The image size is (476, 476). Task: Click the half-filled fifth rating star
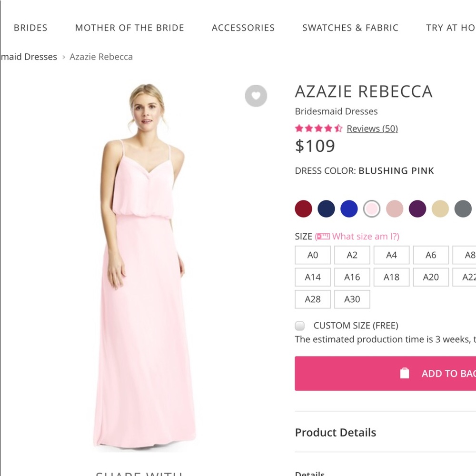tap(338, 128)
